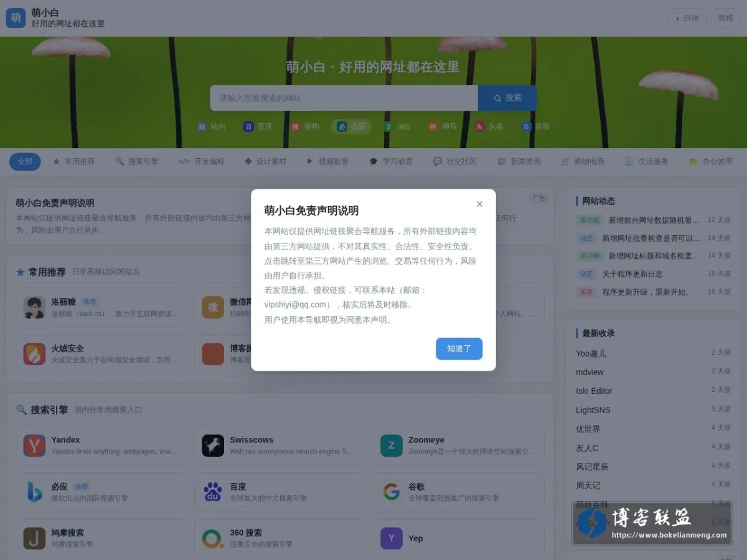Open the 鸠摩搜索 J icon
Image resolution: width=747 pixels, height=560 pixels.
click(34, 538)
